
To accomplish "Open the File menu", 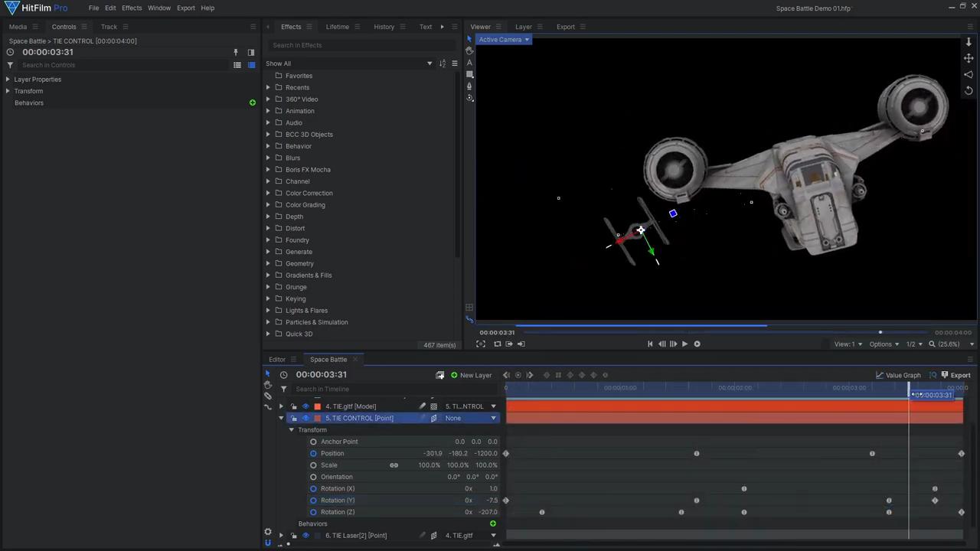I will (x=93, y=8).
